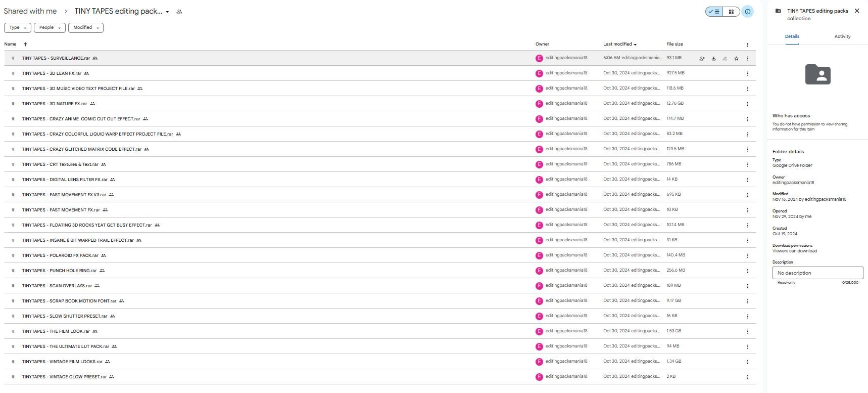The image size is (868, 393).
Task: Click file type icon of 3D LEAN FX.rar
Action: pos(13,73)
